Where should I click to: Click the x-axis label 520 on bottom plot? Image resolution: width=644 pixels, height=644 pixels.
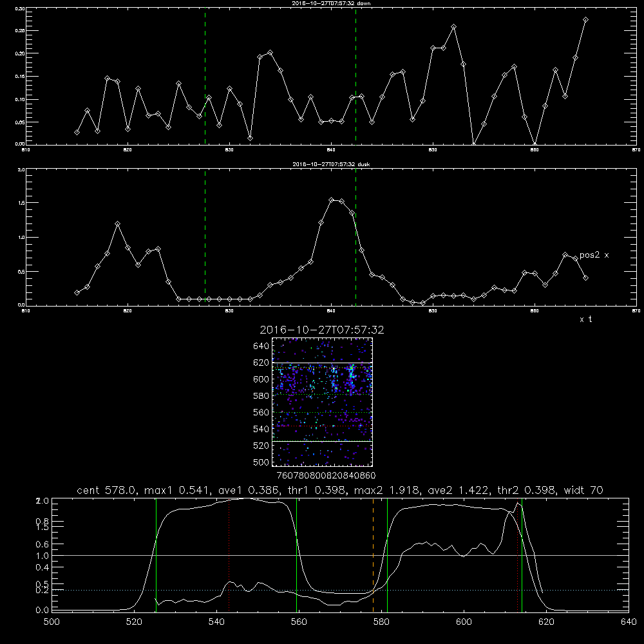[x=134, y=622]
